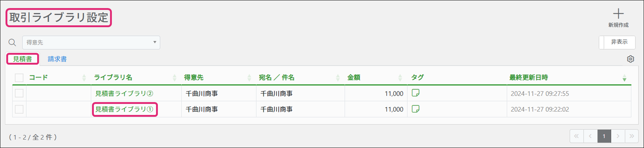Switch to the 請求書 tab
644x148 pixels.
pos(57,59)
